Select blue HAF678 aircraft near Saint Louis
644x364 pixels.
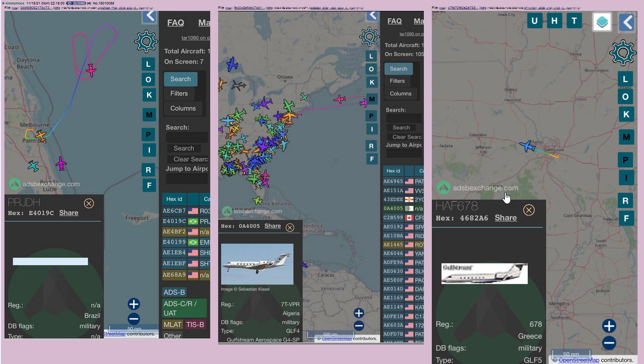pos(527,146)
